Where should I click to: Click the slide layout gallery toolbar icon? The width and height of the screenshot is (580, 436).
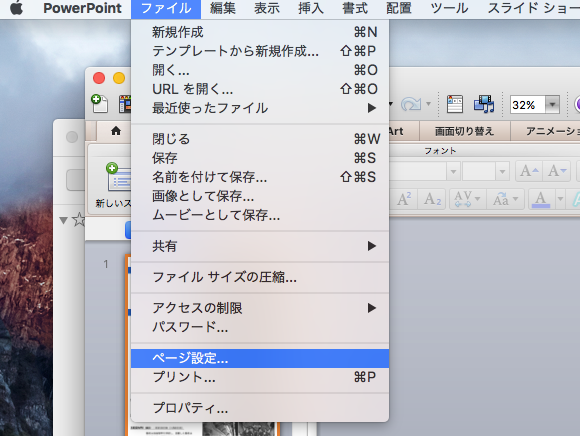point(455,104)
